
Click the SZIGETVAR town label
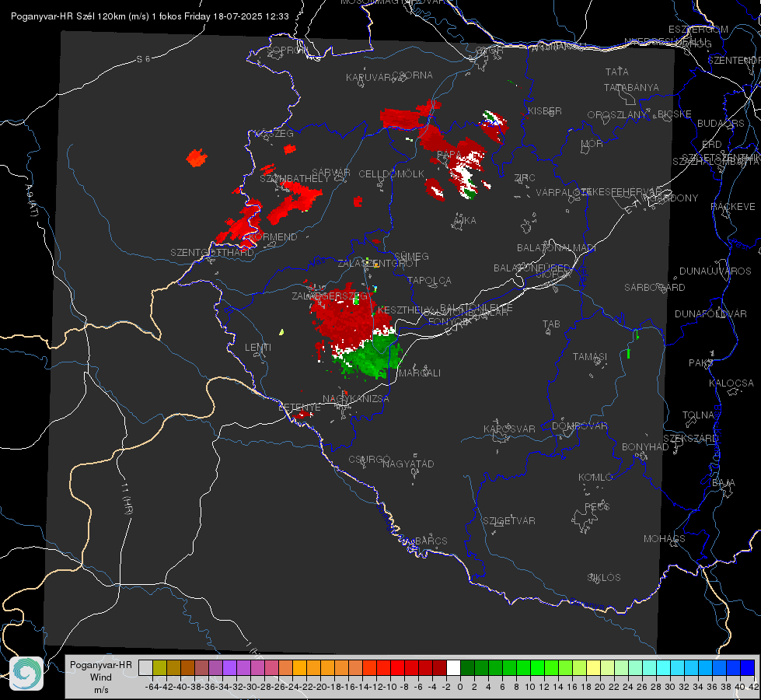point(509,520)
